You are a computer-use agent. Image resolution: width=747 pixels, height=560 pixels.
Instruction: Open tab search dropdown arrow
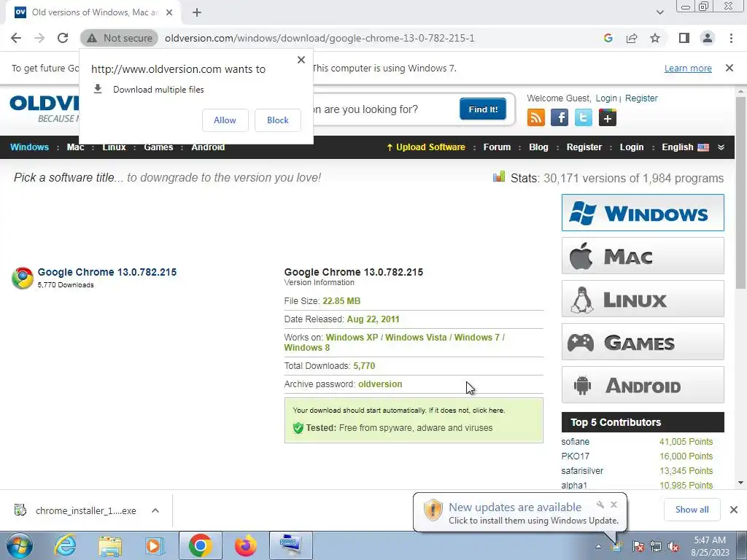click(659, 12)
